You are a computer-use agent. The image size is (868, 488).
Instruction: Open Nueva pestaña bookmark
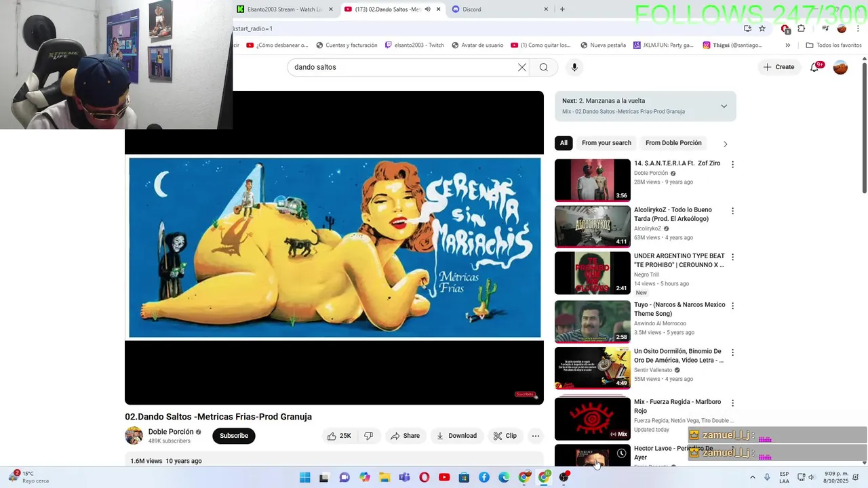[603, 45]
